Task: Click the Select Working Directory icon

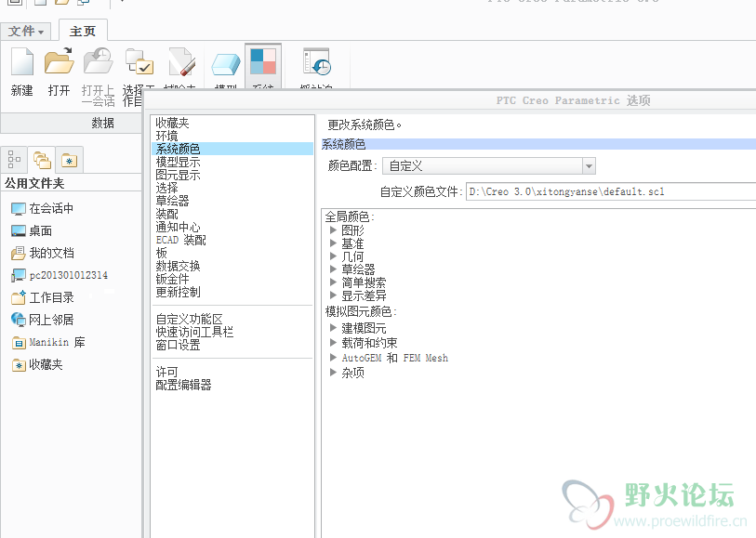Action: [139, 61]
